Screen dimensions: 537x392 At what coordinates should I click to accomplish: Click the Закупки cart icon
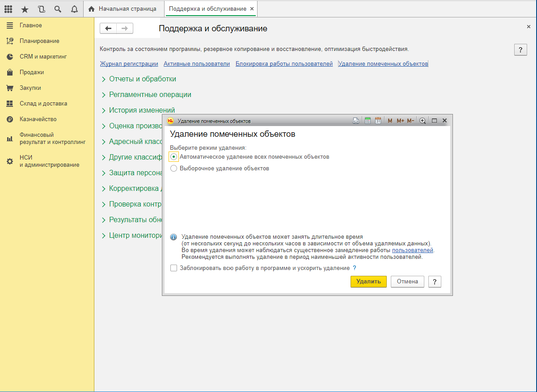point(10,88)
